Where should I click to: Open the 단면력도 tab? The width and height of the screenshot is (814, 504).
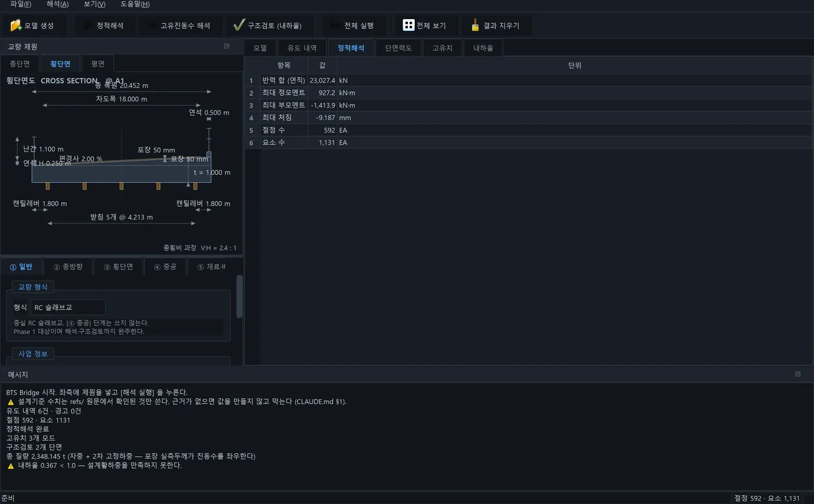coord(398,48)
